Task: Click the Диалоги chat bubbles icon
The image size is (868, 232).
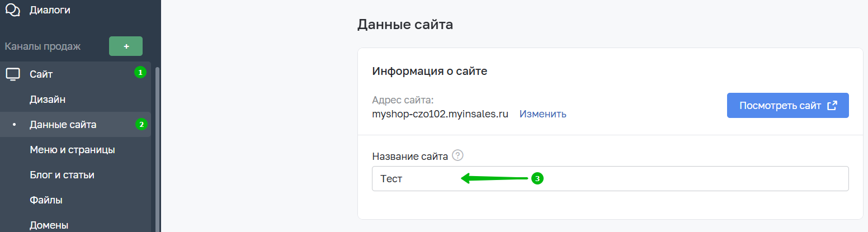Action: click(x=12, y=10)
